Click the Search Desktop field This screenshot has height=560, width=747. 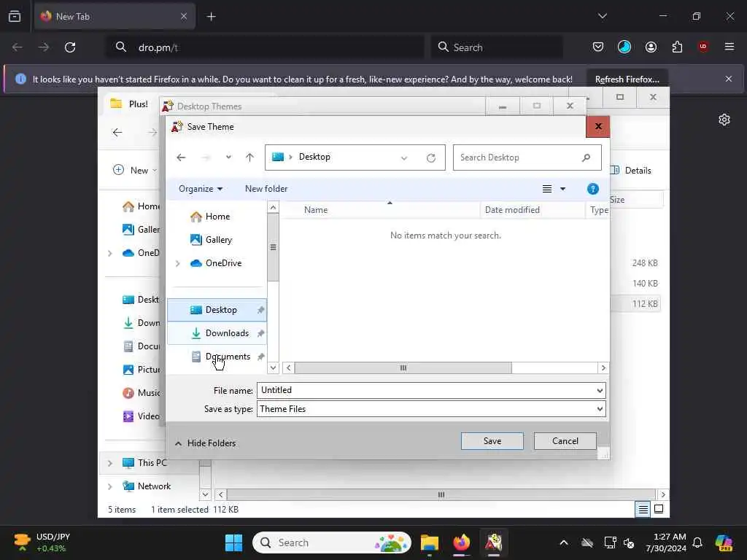pyautogui.click(x=527, y=157)
